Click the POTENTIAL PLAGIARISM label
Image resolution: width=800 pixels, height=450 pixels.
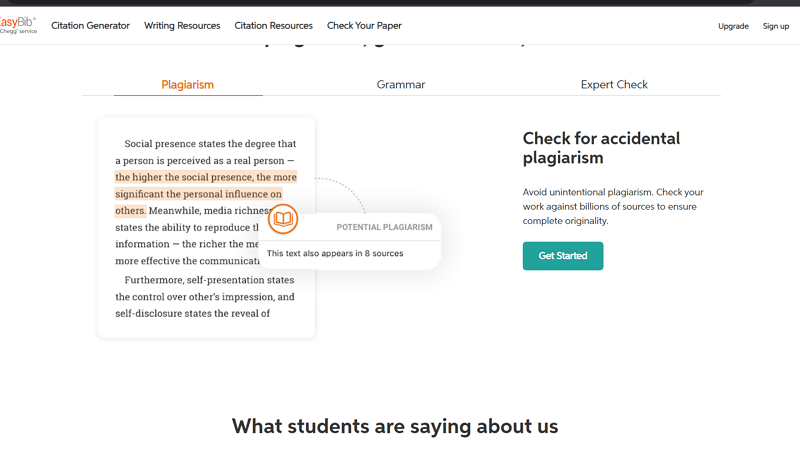pyautogui.click(x=384, y=227)
